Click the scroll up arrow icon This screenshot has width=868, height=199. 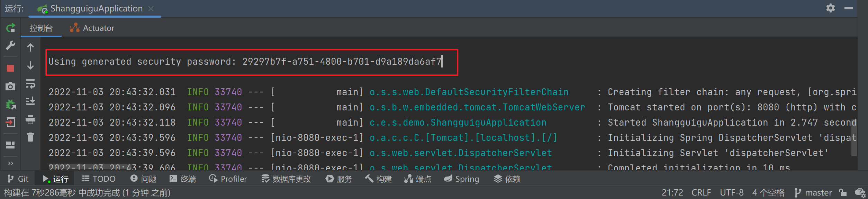30,47
